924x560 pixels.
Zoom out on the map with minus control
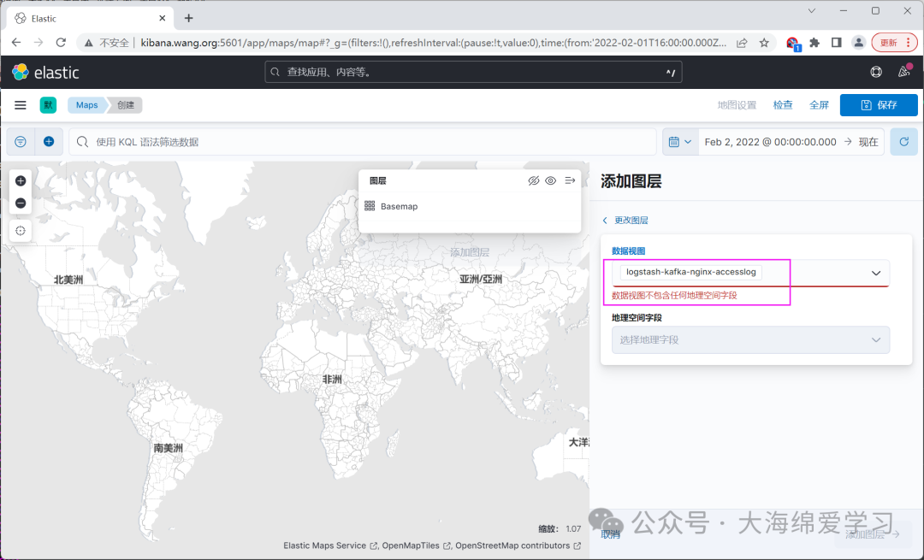(x=20, y=203)
